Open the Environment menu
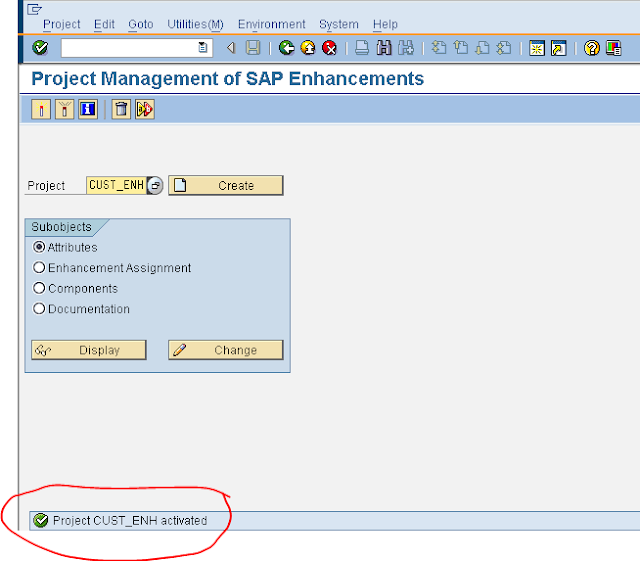 (271, 24)
